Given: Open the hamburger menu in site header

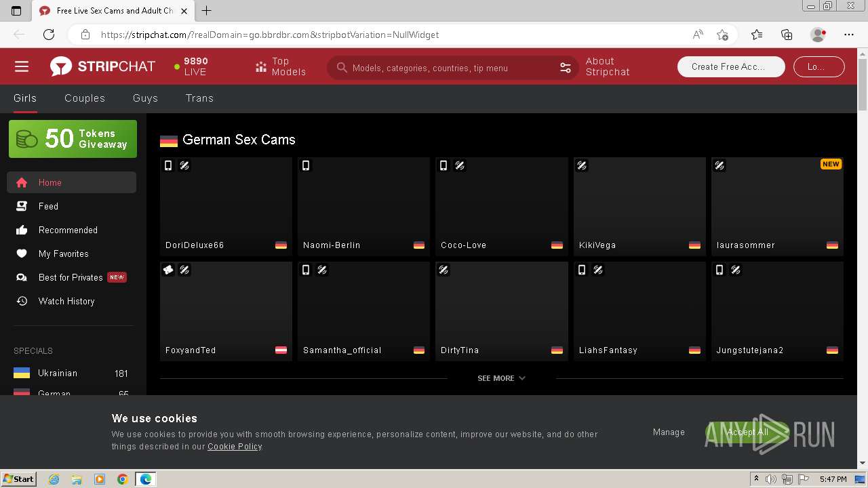Looking at the screenshot, I should click(x=22, y=66).
